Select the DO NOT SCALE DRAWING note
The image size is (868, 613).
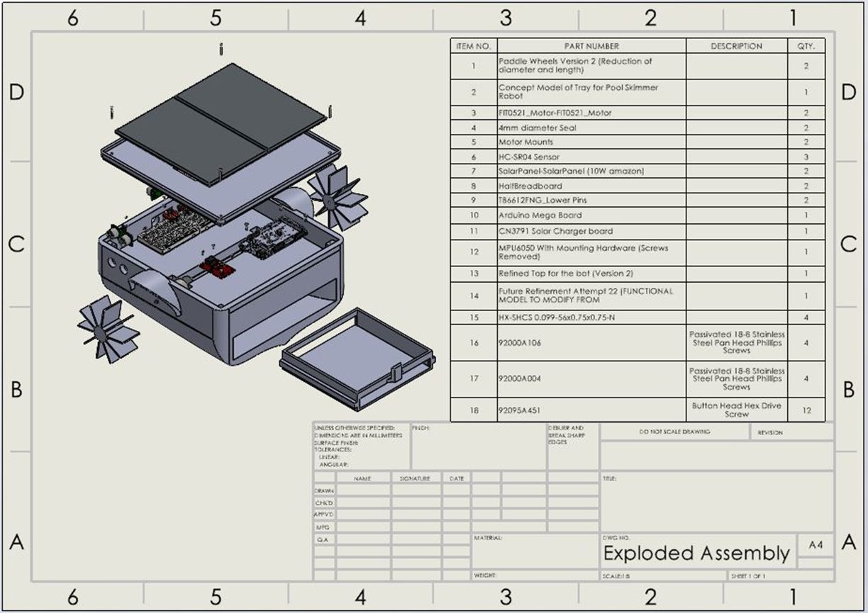[674, 432]
